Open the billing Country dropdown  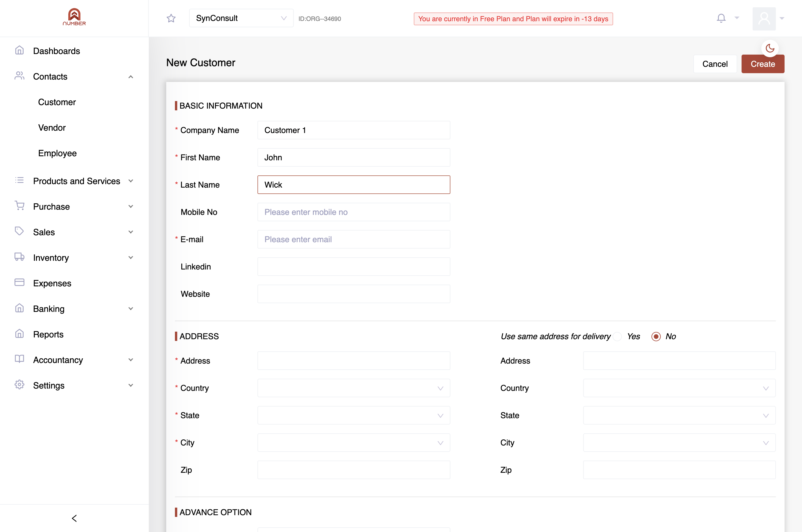coord(354,388)
